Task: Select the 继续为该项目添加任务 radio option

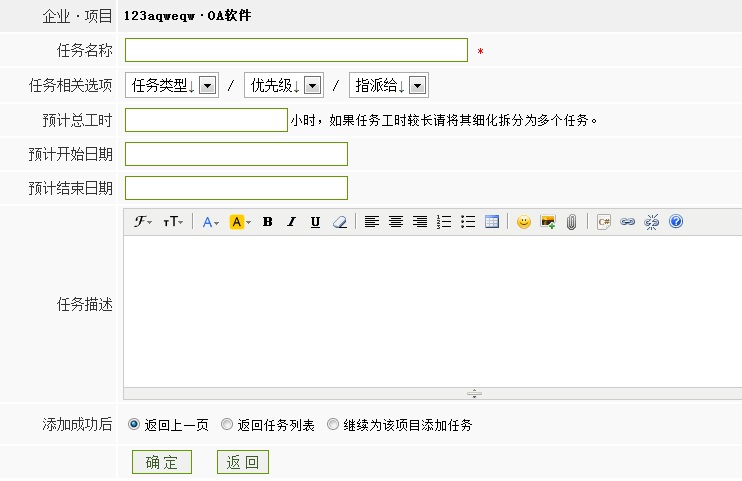Action: pos(333,424)
